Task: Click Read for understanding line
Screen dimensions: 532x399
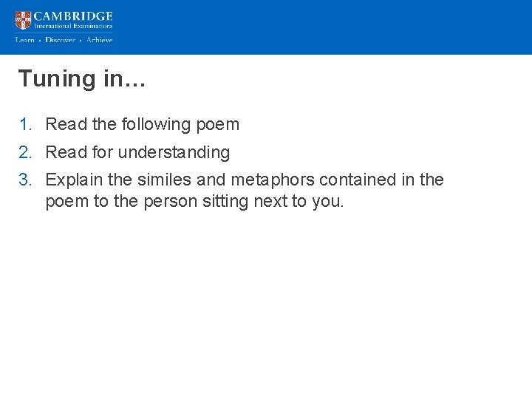Action: point(137,153)
